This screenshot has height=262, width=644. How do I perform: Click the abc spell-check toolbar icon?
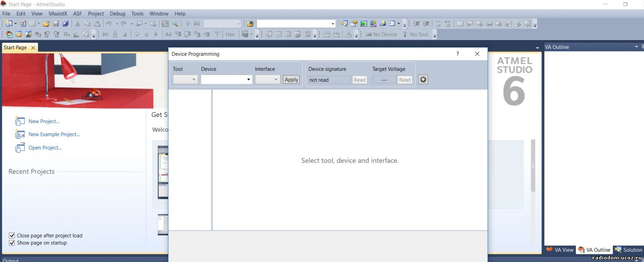[76, 34]
